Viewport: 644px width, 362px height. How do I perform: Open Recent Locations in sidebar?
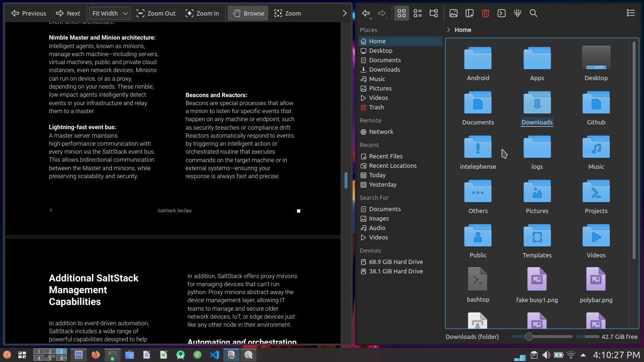pos(400,165)
